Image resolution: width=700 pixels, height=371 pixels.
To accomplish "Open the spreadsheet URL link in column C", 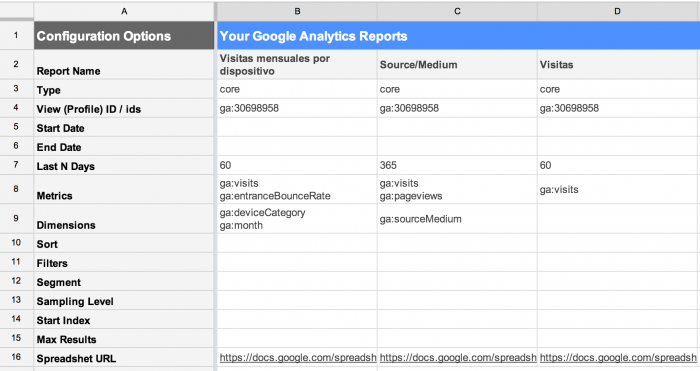I will (458, 358).
